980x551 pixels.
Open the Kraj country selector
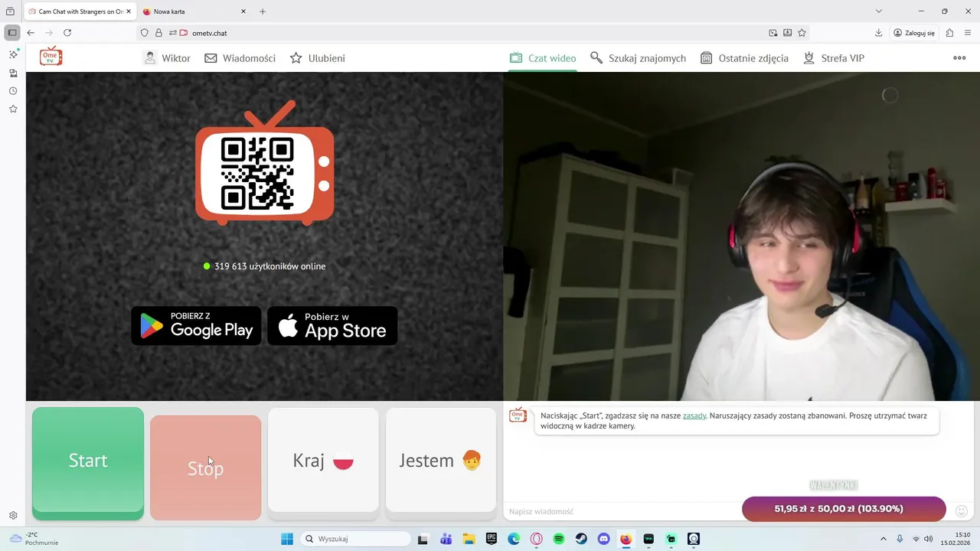[x=323, y=460]
